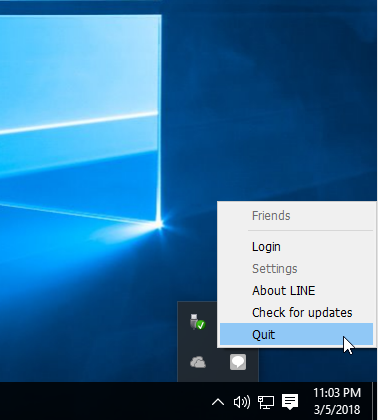Viewport: 379px width, 420px height.
Task: Click the taskbar clock showing 11:03 PM
Action: [337, 393]
